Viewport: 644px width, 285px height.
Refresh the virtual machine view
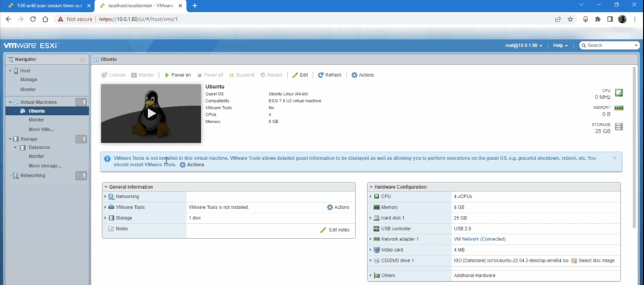point(330,75)
